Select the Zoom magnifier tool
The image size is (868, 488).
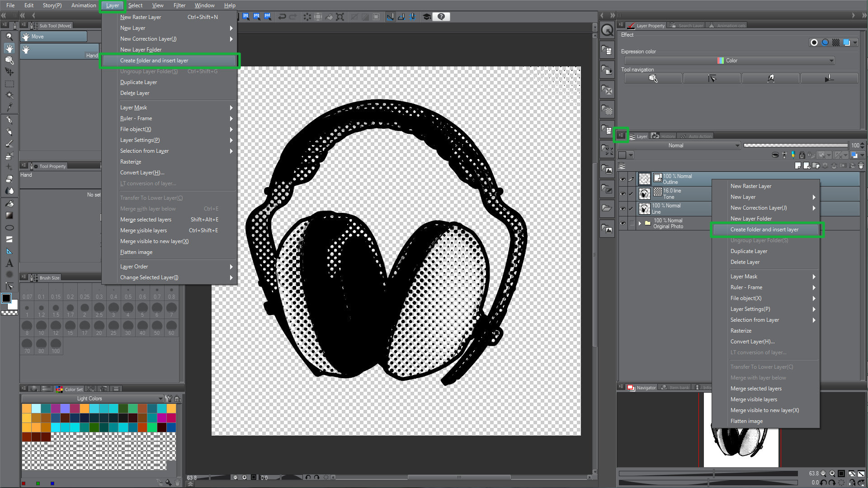[9, 37]
